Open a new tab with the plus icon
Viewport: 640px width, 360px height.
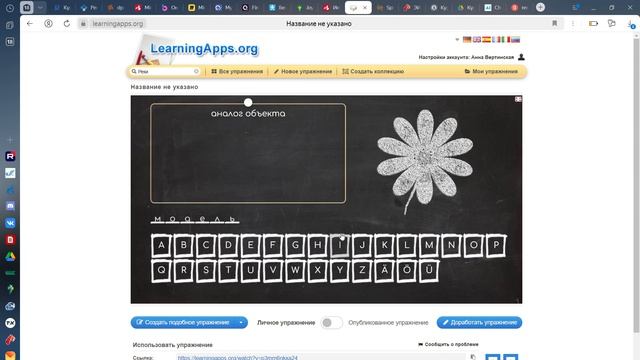click(540, 7)
